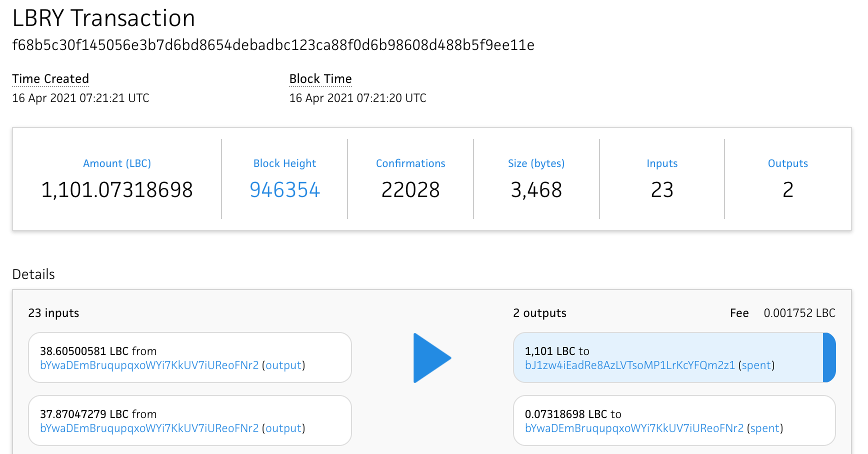The image size is (868, 454).
Task: Open address bJ1zw4iEadRe8AzLVTsoMP1LrKcYFQm2z1
Action: tap(630, 365)
